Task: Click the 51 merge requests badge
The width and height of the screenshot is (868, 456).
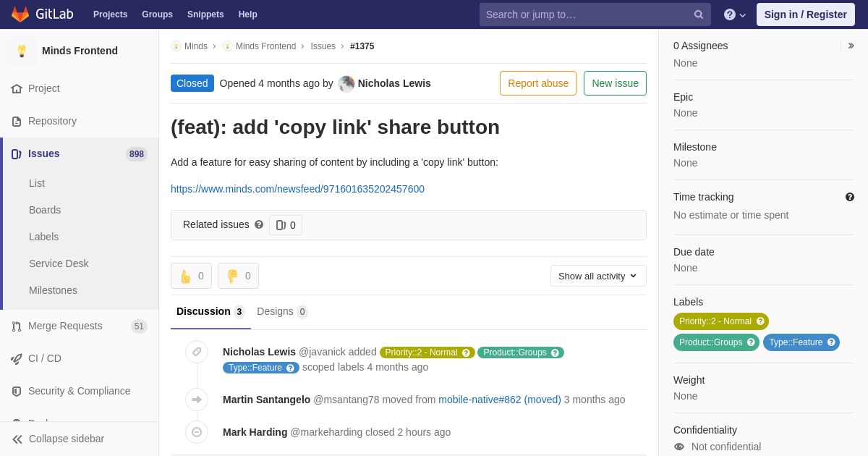Action: point(139,326)
